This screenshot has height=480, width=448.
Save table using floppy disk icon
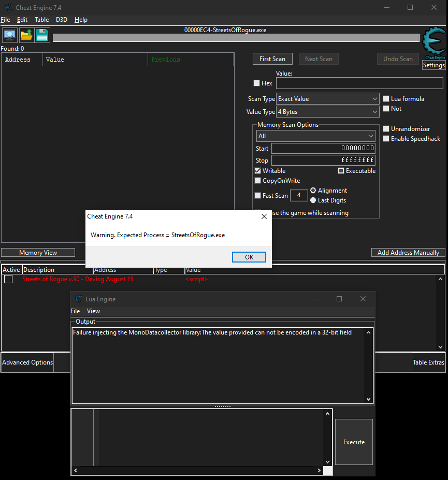[x=42, y=35]
